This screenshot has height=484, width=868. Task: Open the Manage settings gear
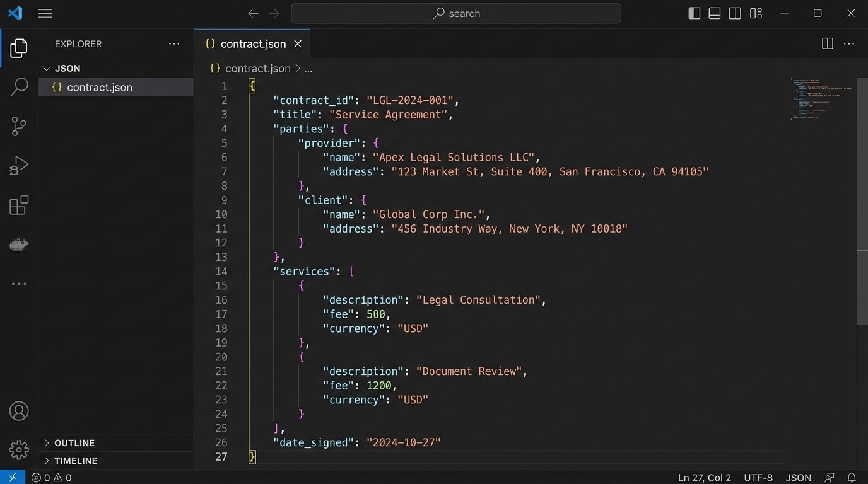18,449
